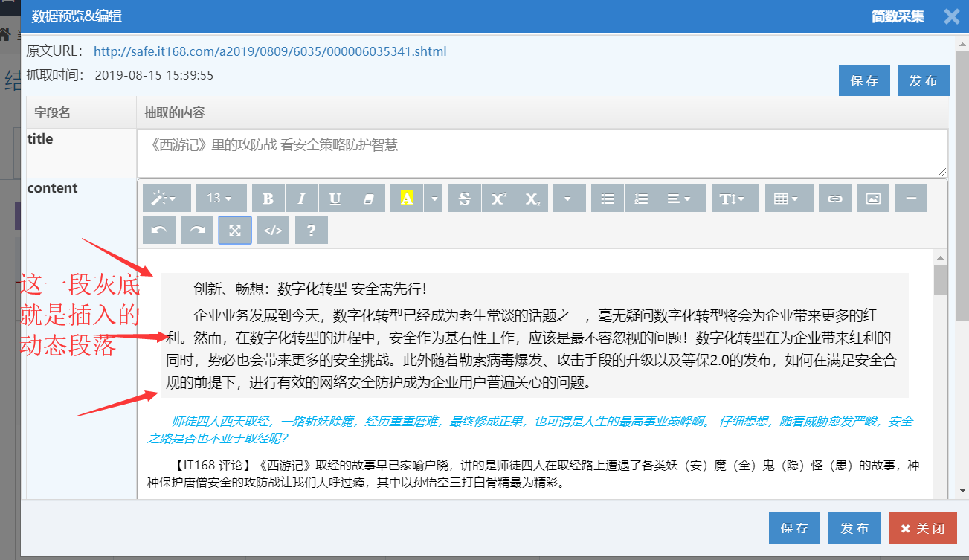Toggle bold formatting
This screenshot has height=560, width=969.
point(268,199)
